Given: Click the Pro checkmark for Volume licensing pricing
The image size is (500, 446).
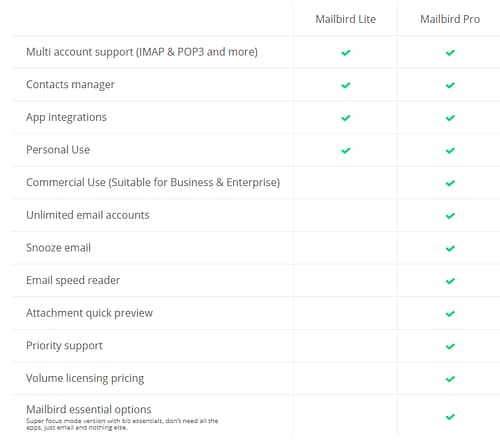Looking at the screenshot, I should [x=450, y=379].
